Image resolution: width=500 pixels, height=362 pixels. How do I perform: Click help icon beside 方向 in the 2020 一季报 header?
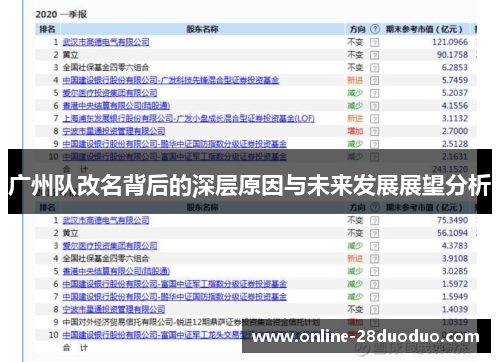tap(375, 29)
